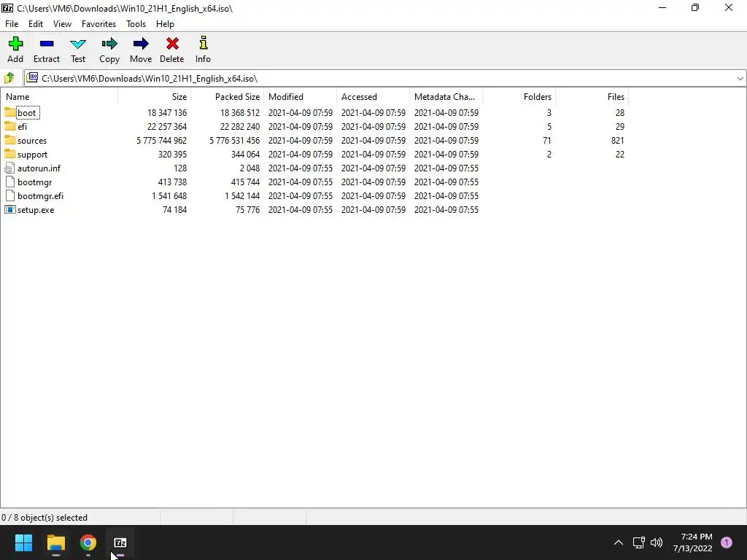Sort by the Name column header
Image resolution: width=747 pixels, height=560 pixels.
(59, 97)
